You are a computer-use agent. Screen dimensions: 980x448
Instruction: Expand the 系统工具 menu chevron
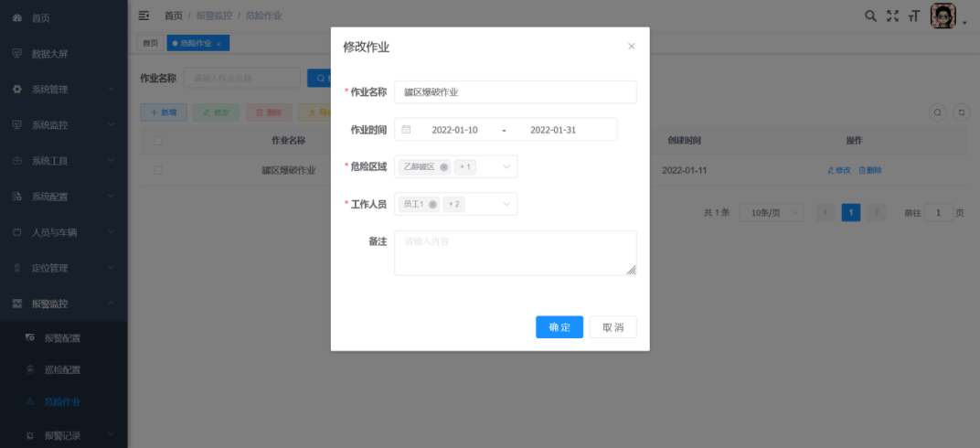click(112, 161)
